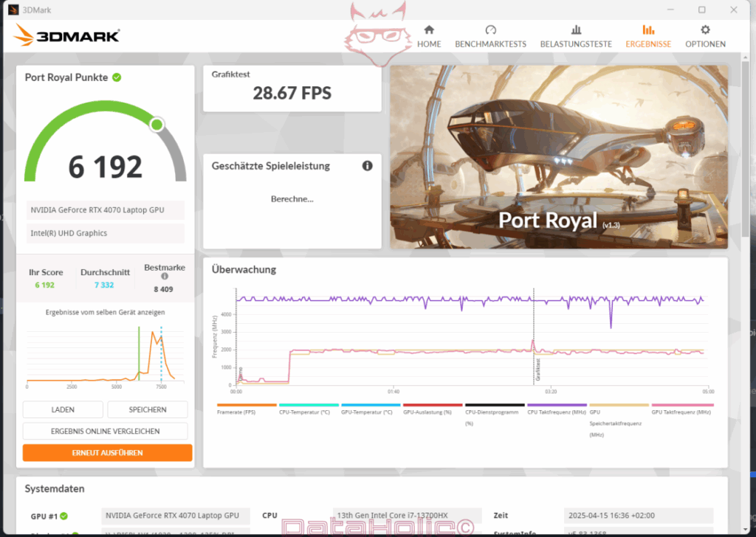Open the HOME tab
756x537 pixels.
pyautogui.click(x=429, y=37)
